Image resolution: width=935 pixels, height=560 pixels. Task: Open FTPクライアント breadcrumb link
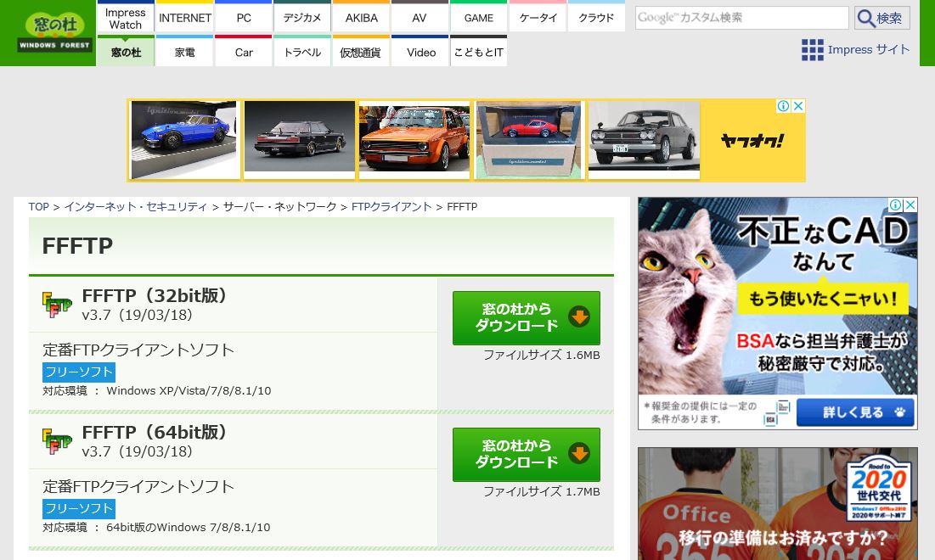[x=391, y=207]
